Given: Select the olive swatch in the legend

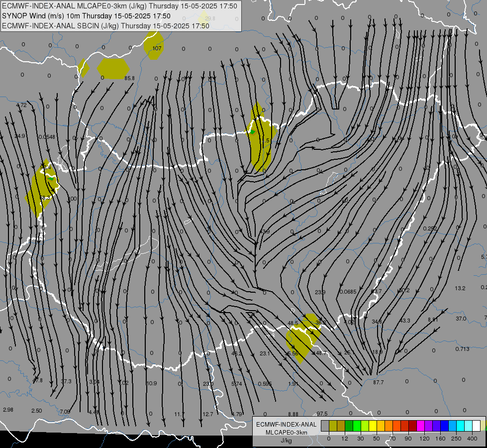Looking at the screenshot, I should (x=333, y=426).
